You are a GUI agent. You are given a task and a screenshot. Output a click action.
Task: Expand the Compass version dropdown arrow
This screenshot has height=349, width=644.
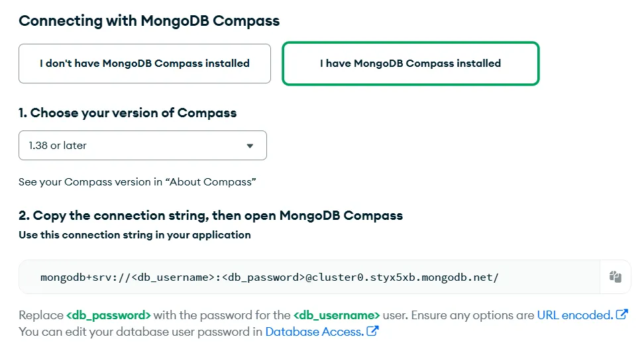coord(250,146)
